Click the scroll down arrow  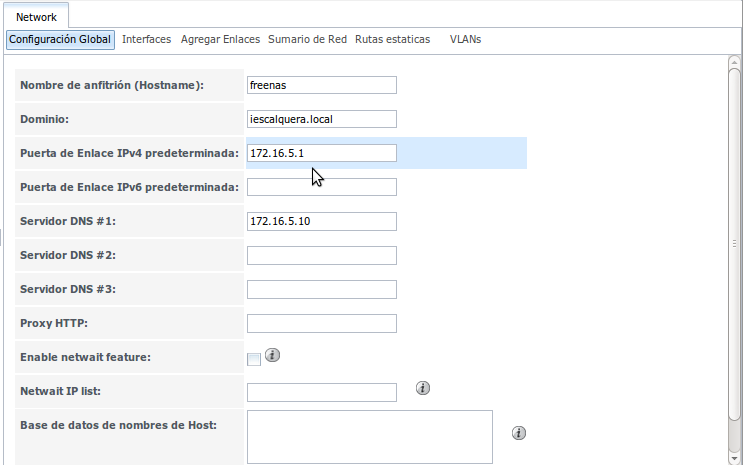[x=734, y=458]
